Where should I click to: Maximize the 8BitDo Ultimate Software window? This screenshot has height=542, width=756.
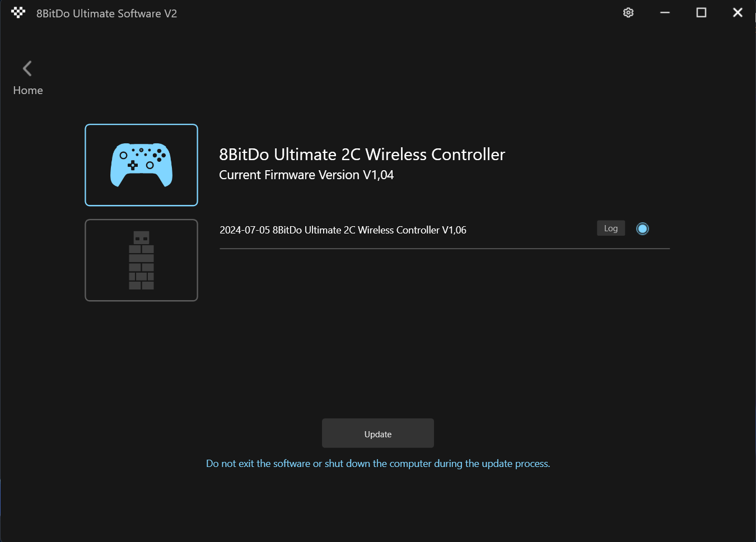[x=701, y=13]
